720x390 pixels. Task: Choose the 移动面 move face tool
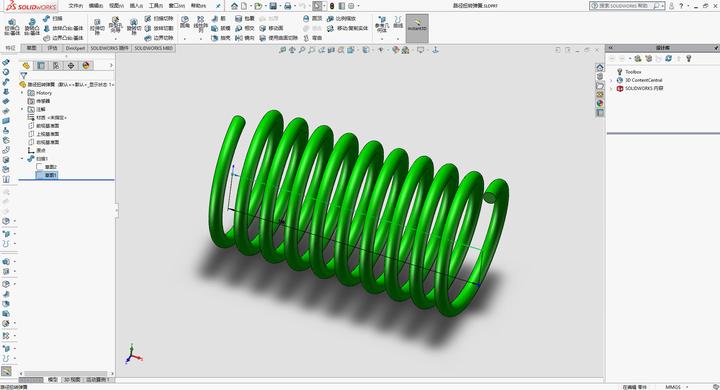(x=272, y=28)
